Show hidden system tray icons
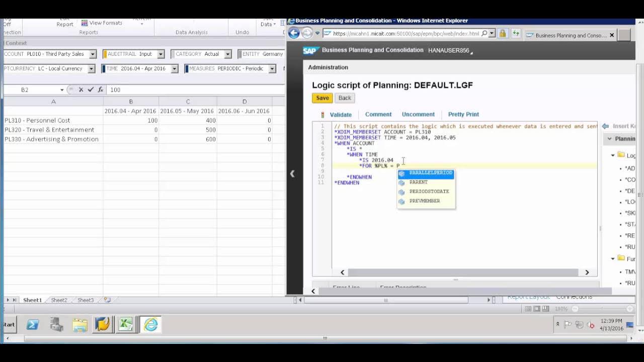The height and width of the screenshot is (362, 644). [x=557, y=324]
